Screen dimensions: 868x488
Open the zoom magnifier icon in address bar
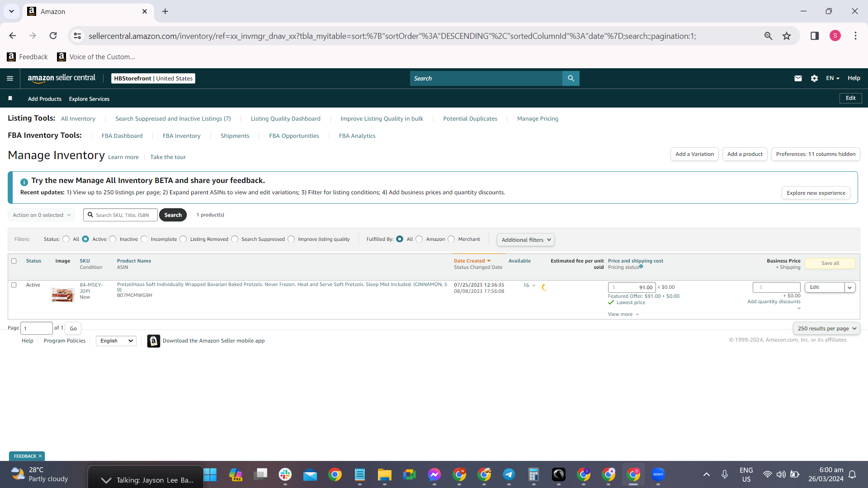click(768, 36)
